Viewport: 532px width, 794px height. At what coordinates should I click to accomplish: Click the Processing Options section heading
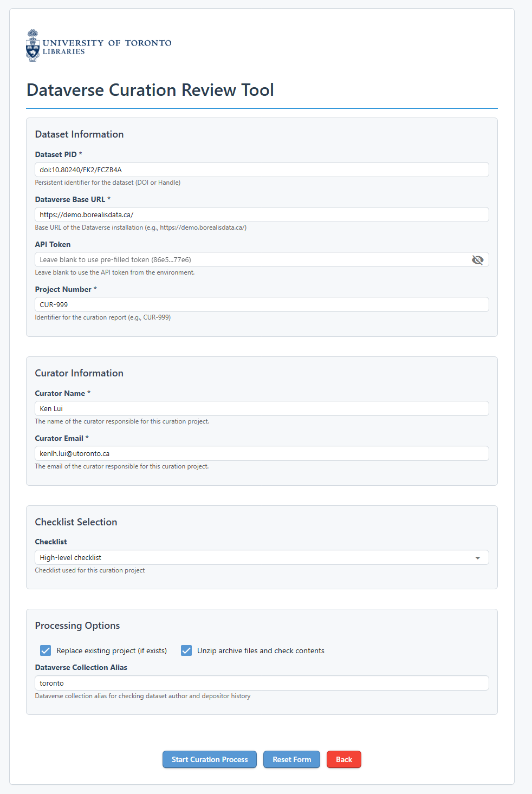[77, 626]
